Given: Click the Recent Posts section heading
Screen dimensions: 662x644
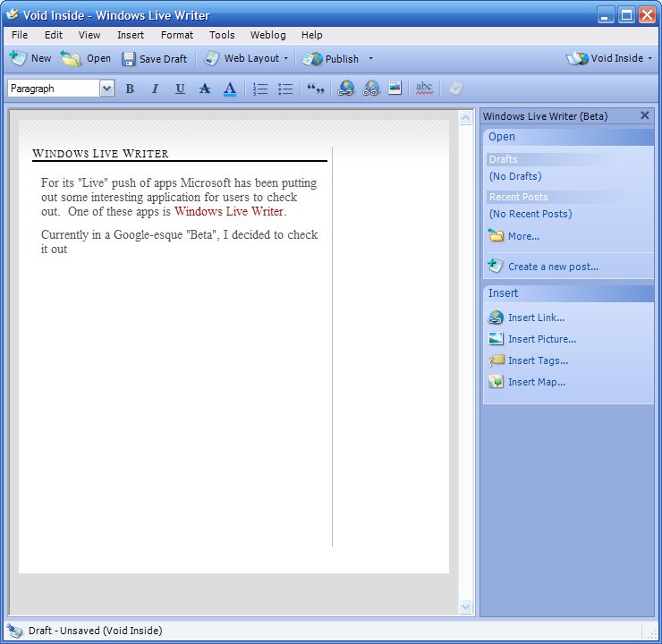Looking at the screenshot, I should 519,197.
